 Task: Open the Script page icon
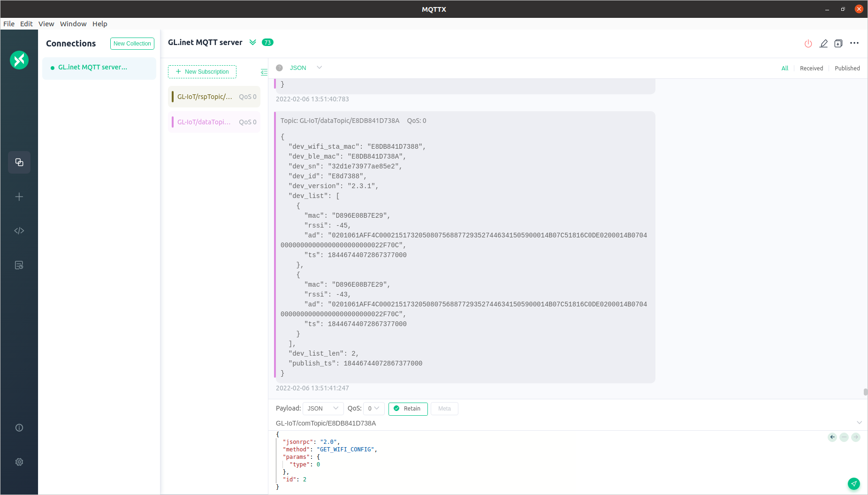(x=19, y=231)
